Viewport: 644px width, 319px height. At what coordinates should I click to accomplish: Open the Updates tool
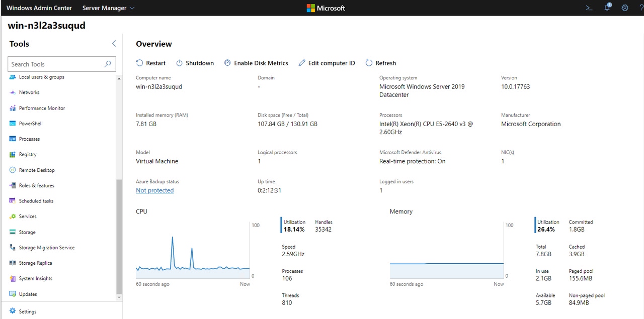(28, 294)
